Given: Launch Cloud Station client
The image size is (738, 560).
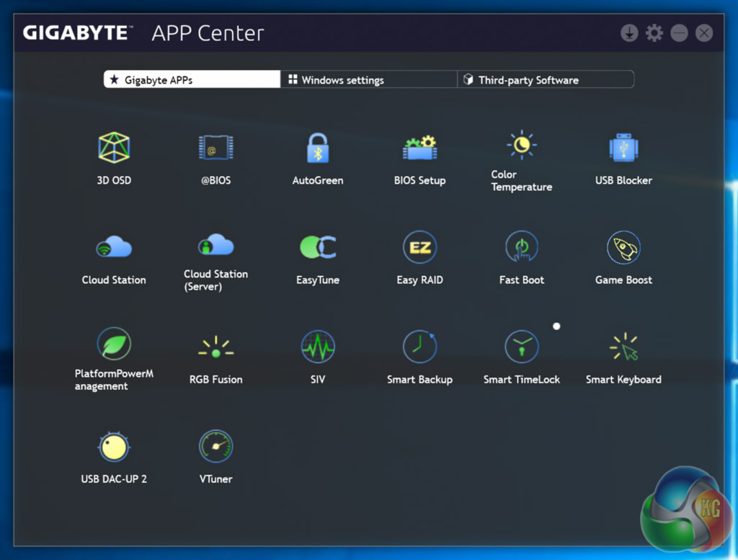Looking at the screenshot, I should [114, 249].
